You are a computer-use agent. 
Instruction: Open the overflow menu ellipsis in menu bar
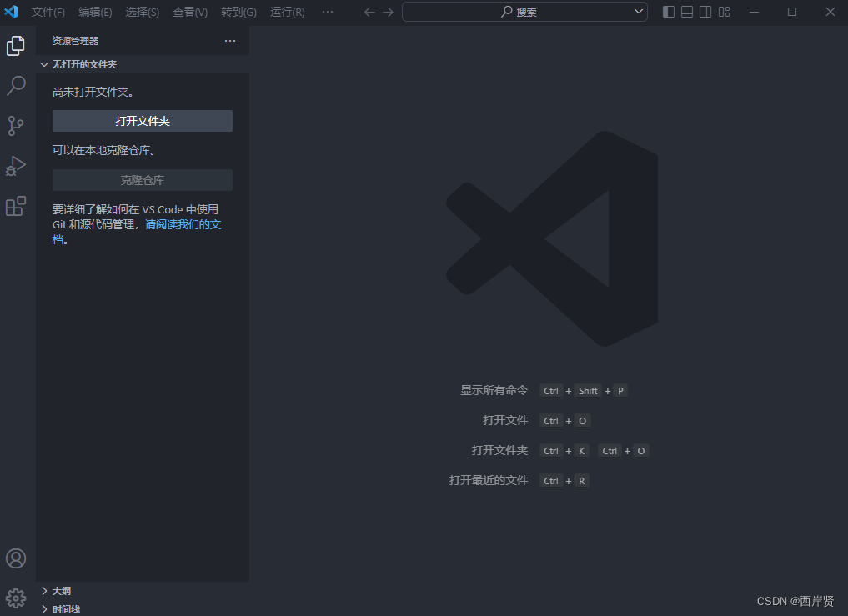328,12
